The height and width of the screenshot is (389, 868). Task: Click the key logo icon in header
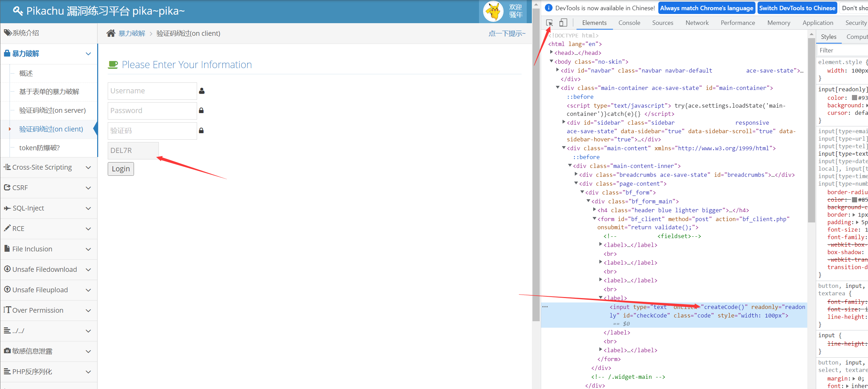[x=18, y=11]
